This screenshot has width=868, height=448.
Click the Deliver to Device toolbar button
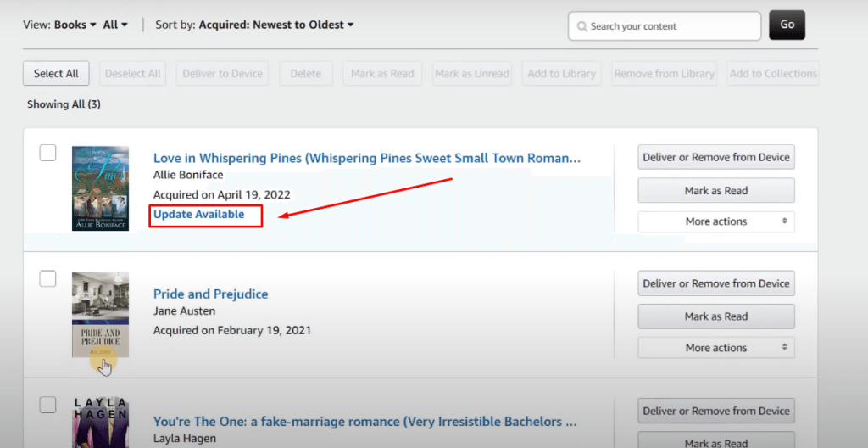pos(223,73)
